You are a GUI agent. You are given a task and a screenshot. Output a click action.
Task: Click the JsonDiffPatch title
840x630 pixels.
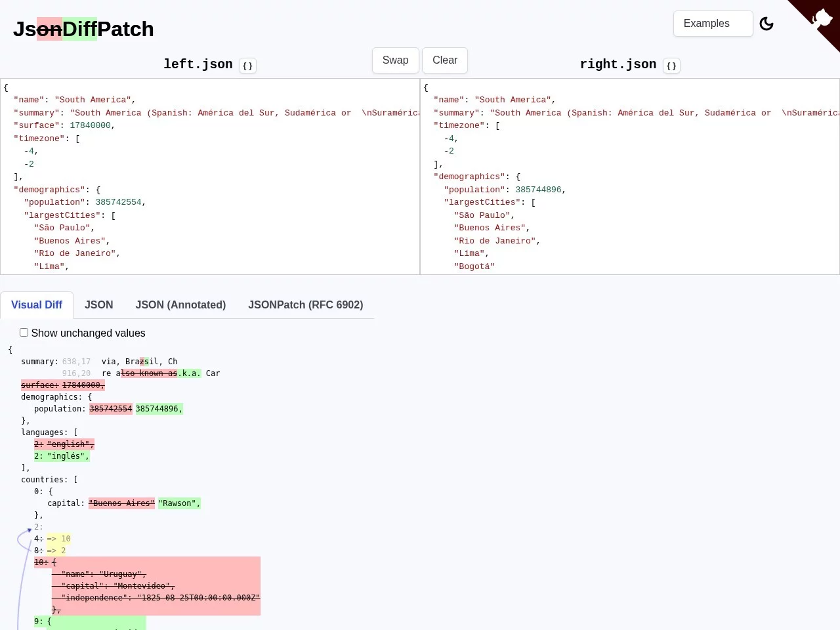(83, 29)
